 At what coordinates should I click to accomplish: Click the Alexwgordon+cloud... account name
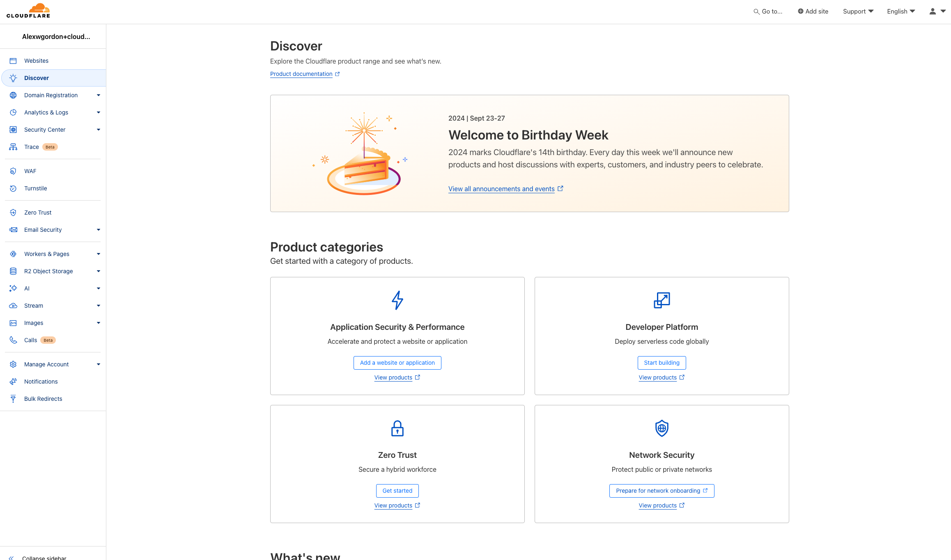(56, 37)
